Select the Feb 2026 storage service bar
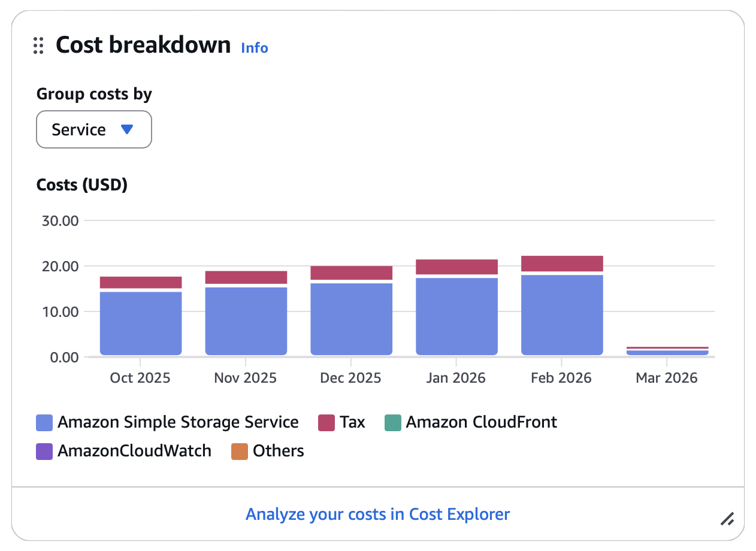 (562, 314)
